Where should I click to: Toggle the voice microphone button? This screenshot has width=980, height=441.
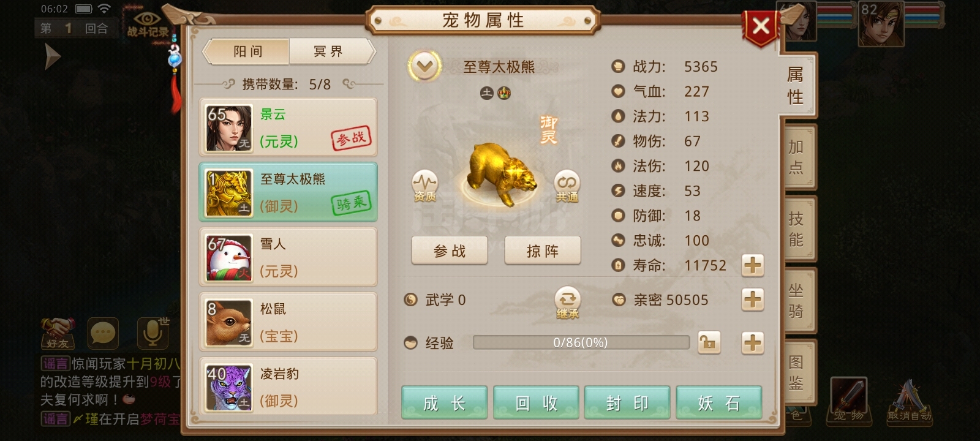pyautogui.click(x=152, y=333)
